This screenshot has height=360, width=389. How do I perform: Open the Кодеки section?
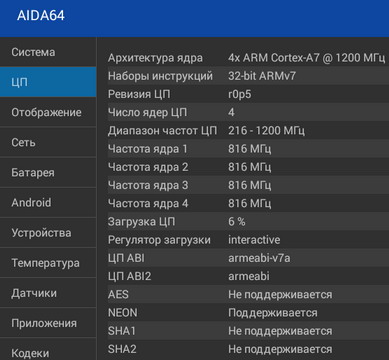tap(48, 350)
